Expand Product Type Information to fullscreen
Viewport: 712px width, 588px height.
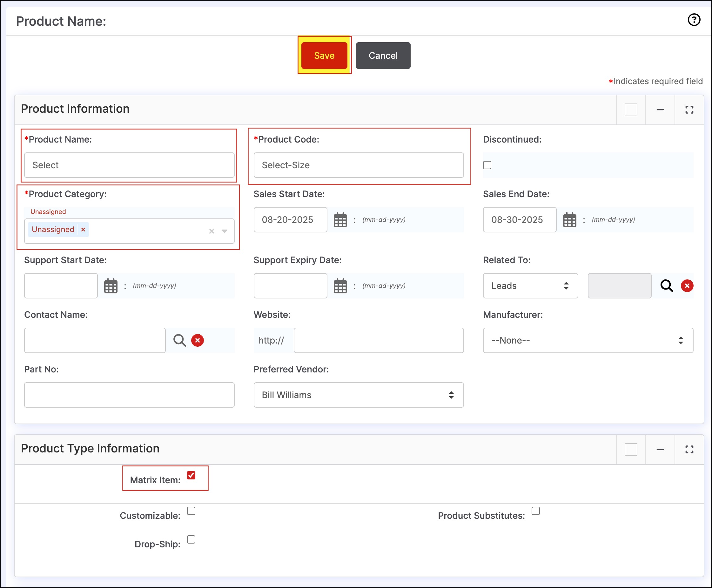689,450
